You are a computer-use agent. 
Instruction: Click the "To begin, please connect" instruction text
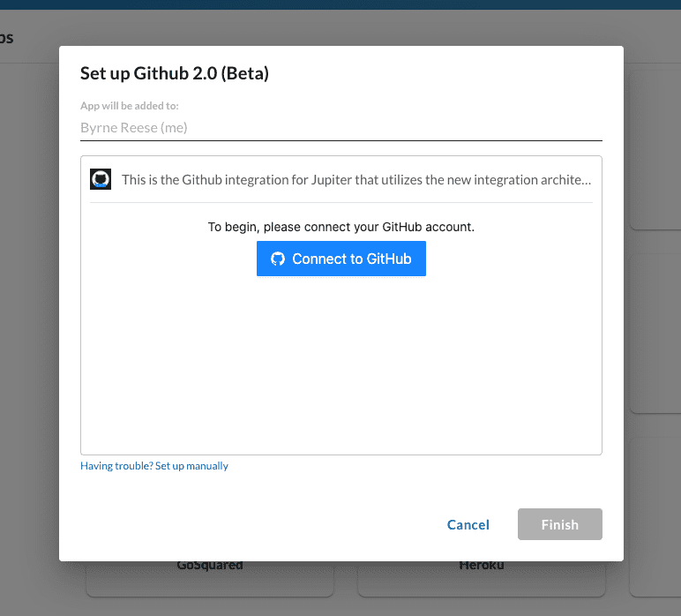pyautogui.click(x=341, y=227)
